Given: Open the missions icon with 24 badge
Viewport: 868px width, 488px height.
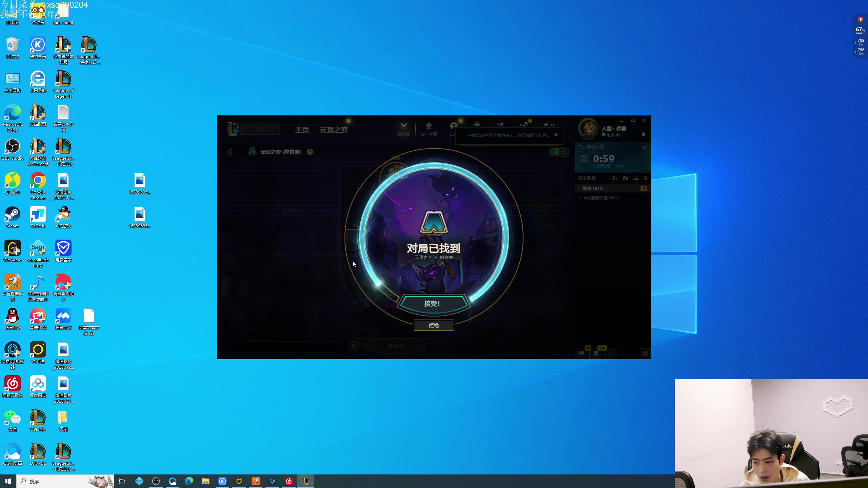Looking at the screenshot, I should (x=596, y=353).
